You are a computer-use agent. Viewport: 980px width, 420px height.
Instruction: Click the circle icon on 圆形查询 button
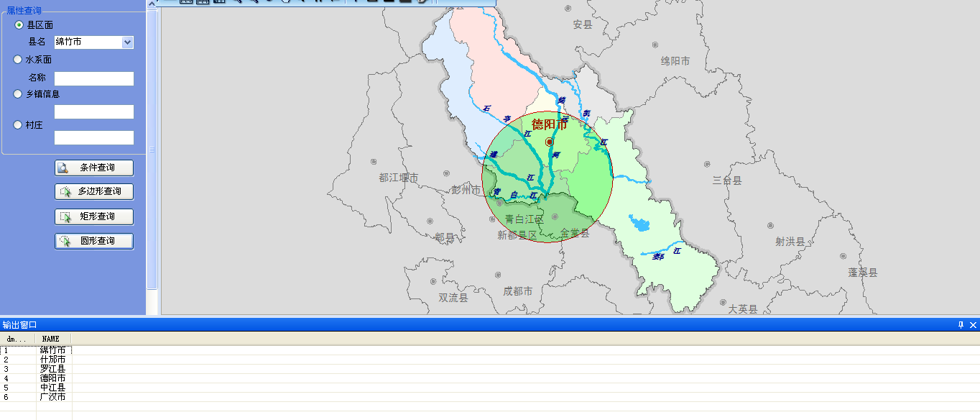pyautogui.click(x=63, y=241)
